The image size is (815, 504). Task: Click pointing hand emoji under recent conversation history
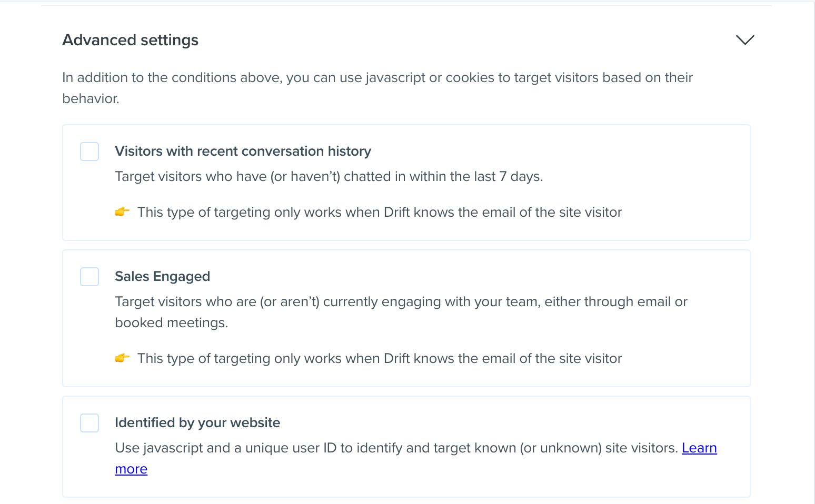(x=122, y=212)
